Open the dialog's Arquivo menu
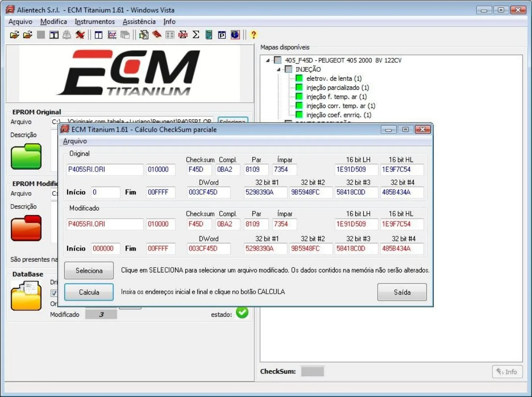This screenshot has height=397, width=532. pos(75,141)
